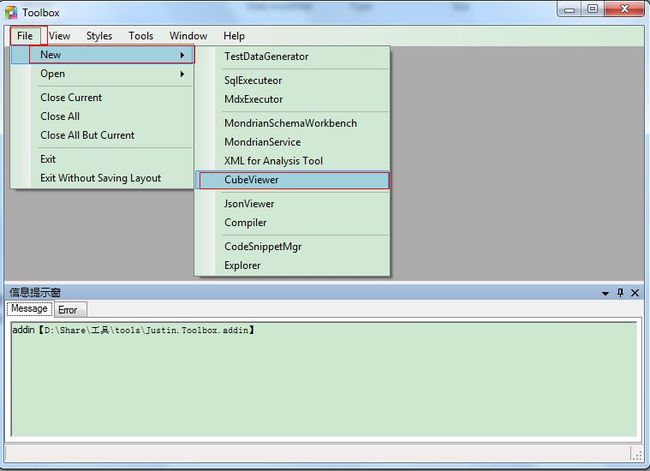Screen dimensions: 650x471
Task: Select Close All But Current
Action: [102, 135]
